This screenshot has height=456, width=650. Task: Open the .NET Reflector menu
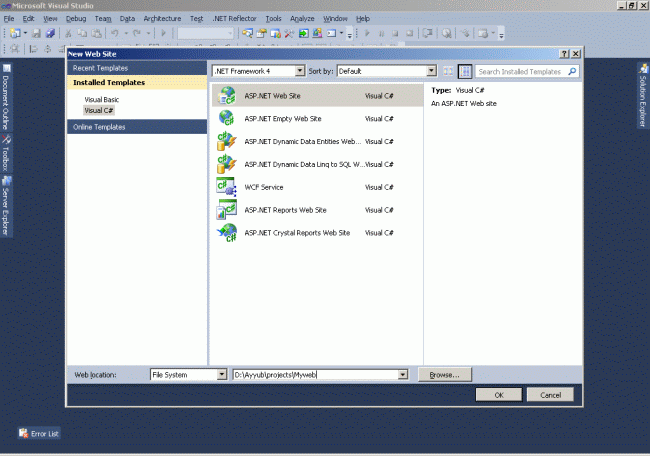(x=234, y=19)
